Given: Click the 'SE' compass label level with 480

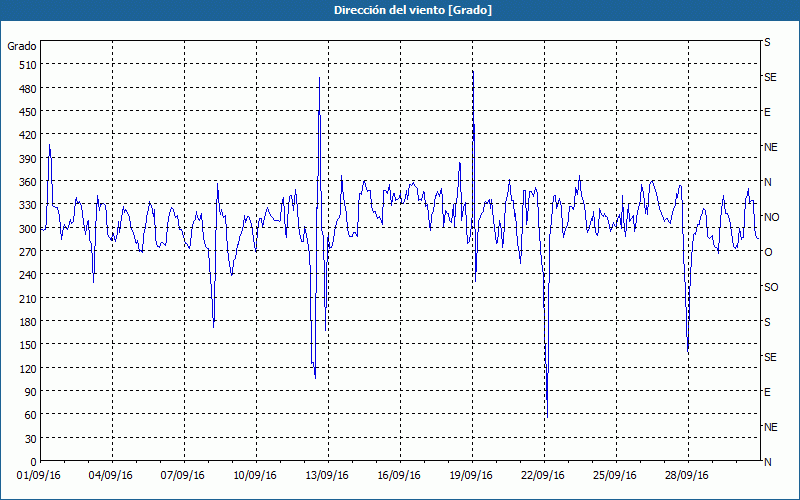Looking at the screenshot, I should pyautogui.click(x=770, y=77).
